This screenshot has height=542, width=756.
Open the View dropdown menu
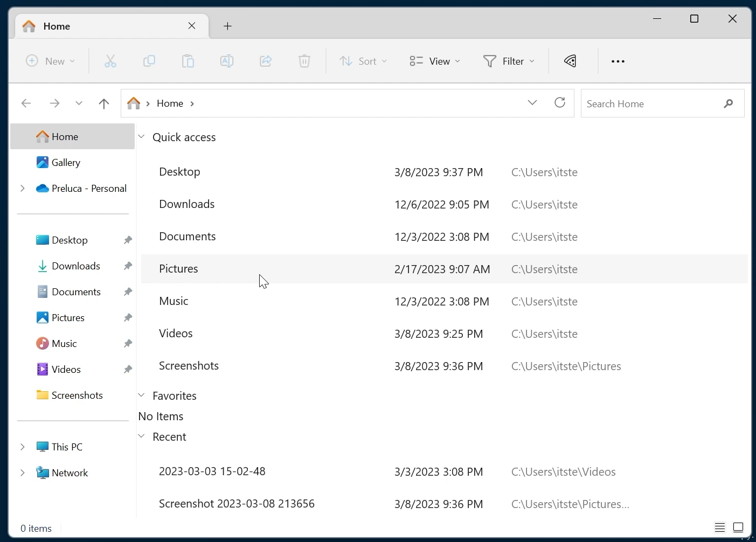[434, 61]
